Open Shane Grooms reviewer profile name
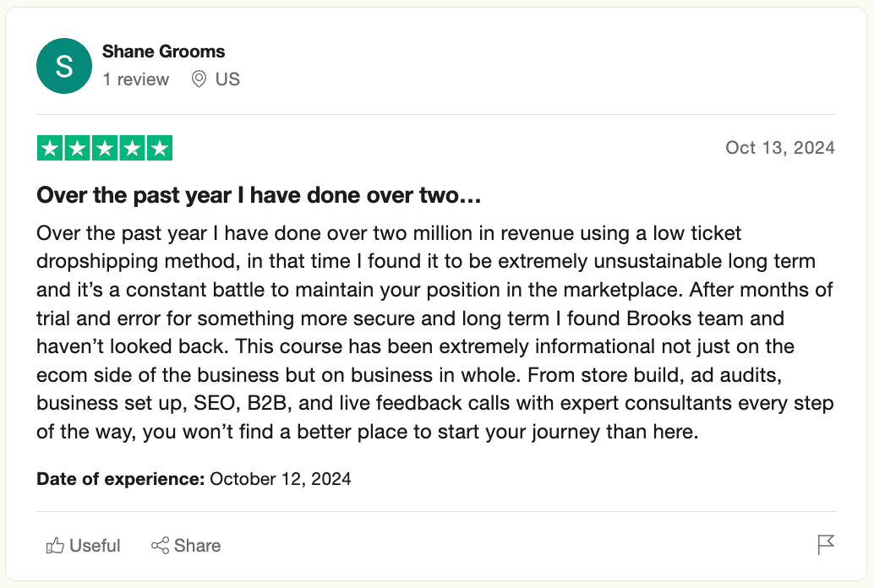The height and width of the screenshot is (588, 874). (x=163, y=52)
